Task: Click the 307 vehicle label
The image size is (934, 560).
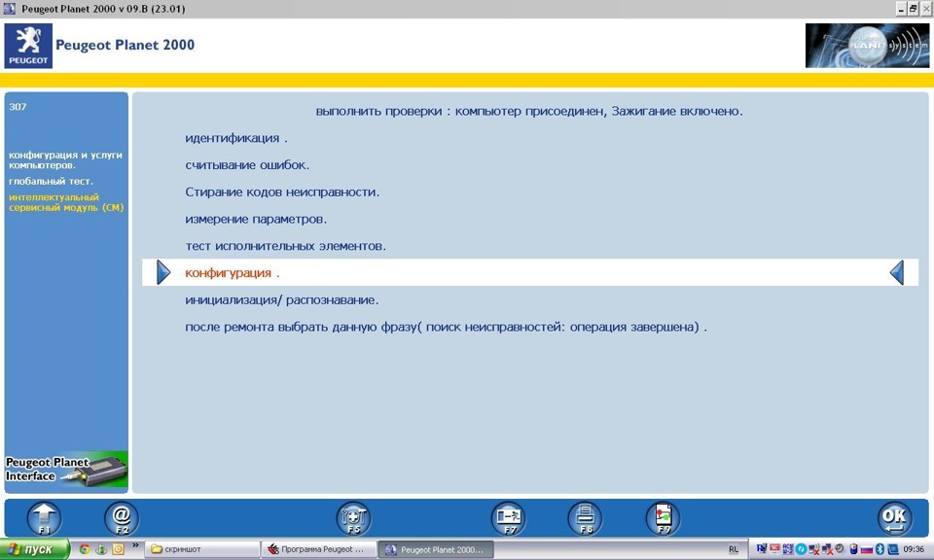Action: coord(18,107)
